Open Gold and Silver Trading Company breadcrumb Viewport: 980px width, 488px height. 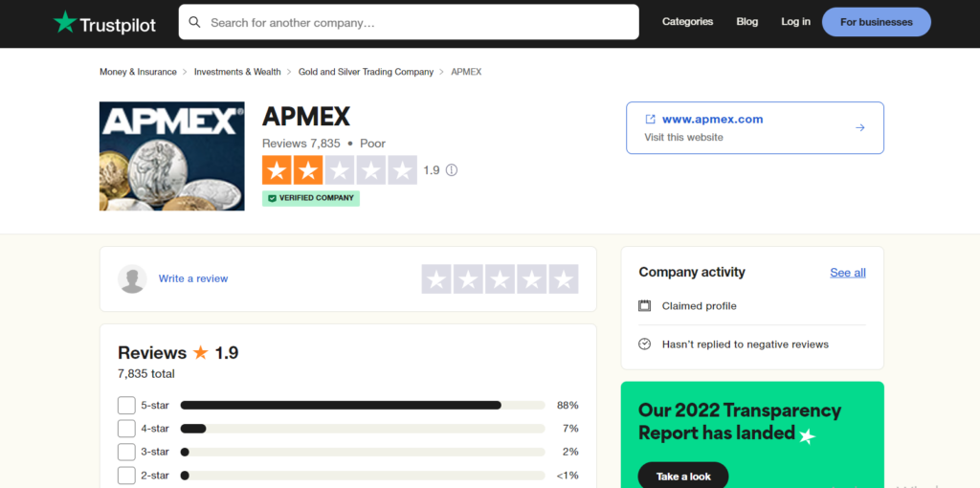pyautogui.click(x=366, y=72)
